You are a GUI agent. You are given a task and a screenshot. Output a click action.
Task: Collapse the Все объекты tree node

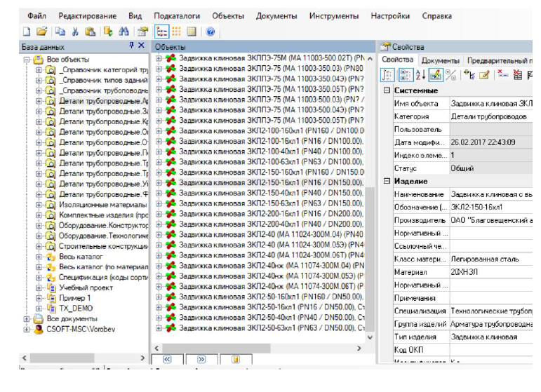27,60
